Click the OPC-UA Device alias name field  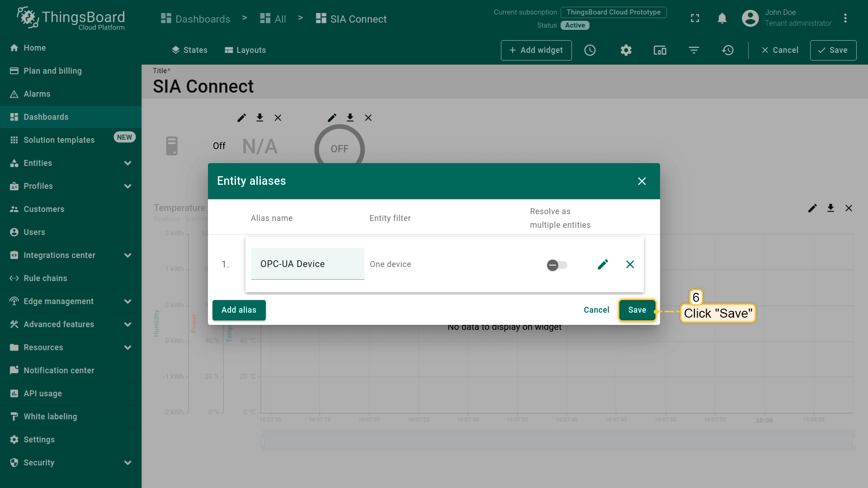(x=307, y=264)
